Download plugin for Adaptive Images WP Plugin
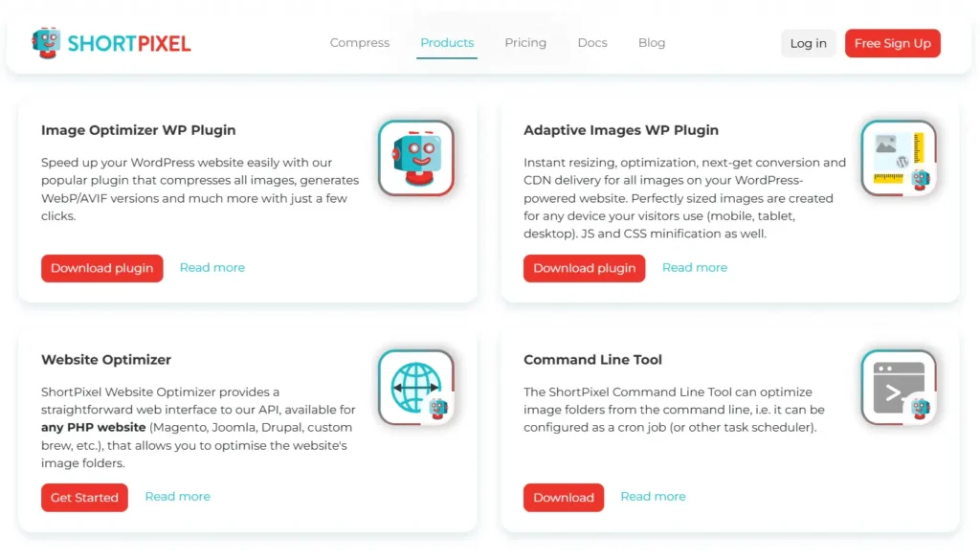980x560 pixels. click(x=585, y=268)
